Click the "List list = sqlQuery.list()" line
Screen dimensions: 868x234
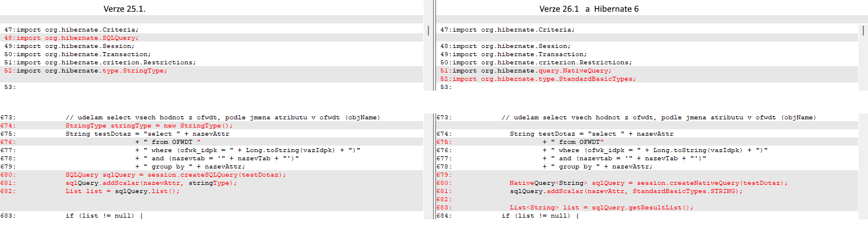(x=122, y=191)
